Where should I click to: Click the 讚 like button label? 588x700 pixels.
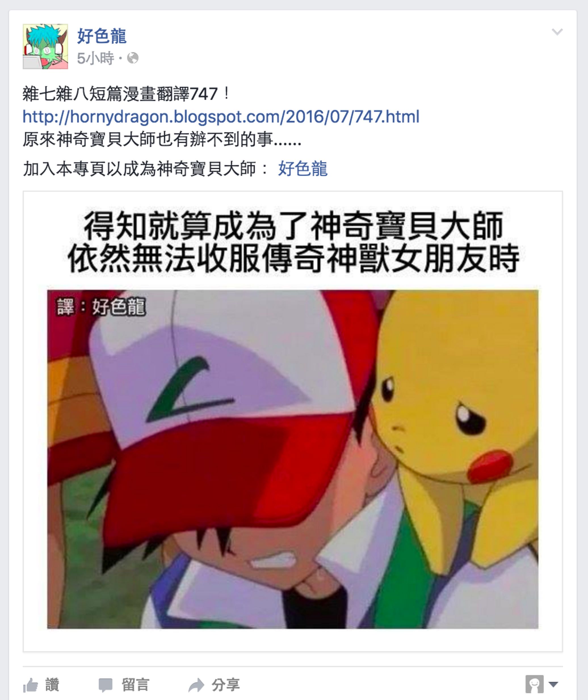click(x=52, y=685)
